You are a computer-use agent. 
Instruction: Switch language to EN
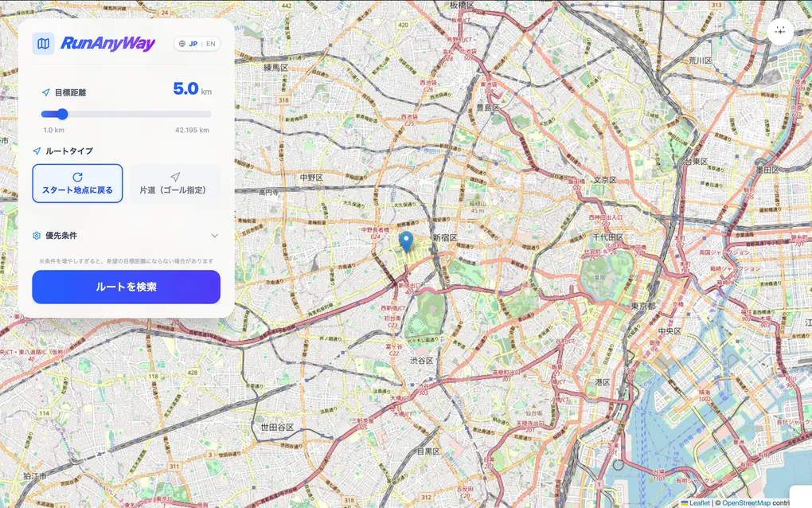point(210,44)
